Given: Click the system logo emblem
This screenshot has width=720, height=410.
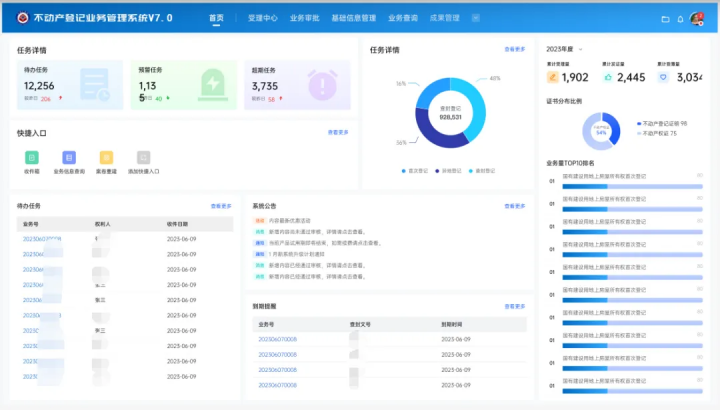Looking at the screenshot, I should [23, 18].
